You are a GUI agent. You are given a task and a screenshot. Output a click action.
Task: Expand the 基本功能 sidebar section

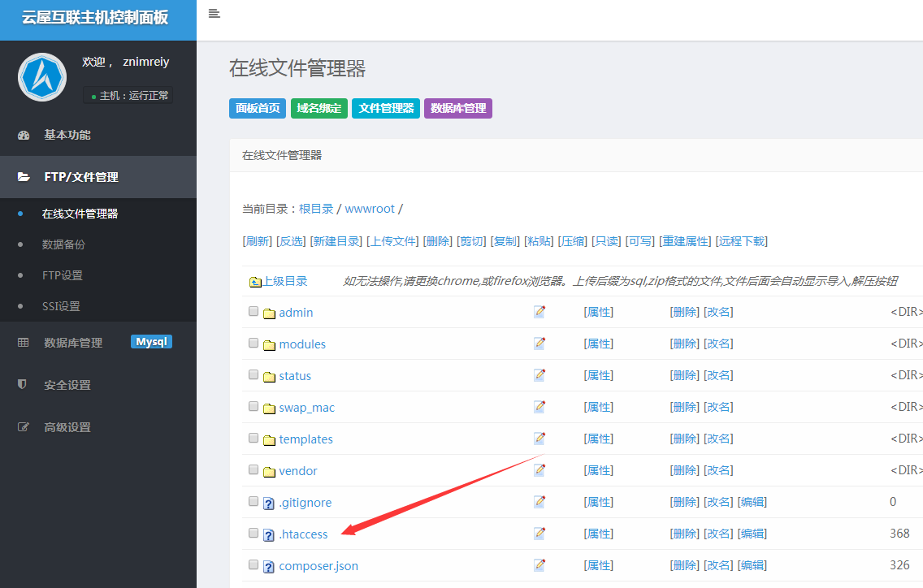coord(67,135)
